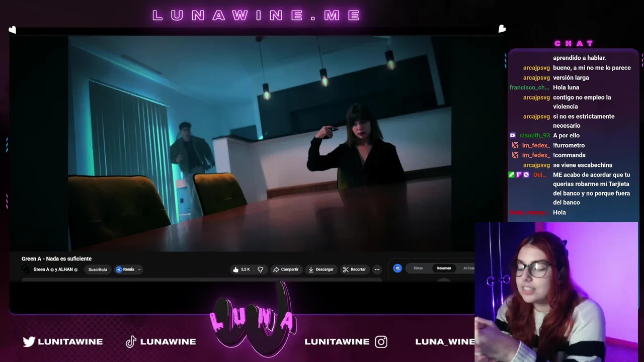Open the Green A channel name link

[x=41, y=269]
